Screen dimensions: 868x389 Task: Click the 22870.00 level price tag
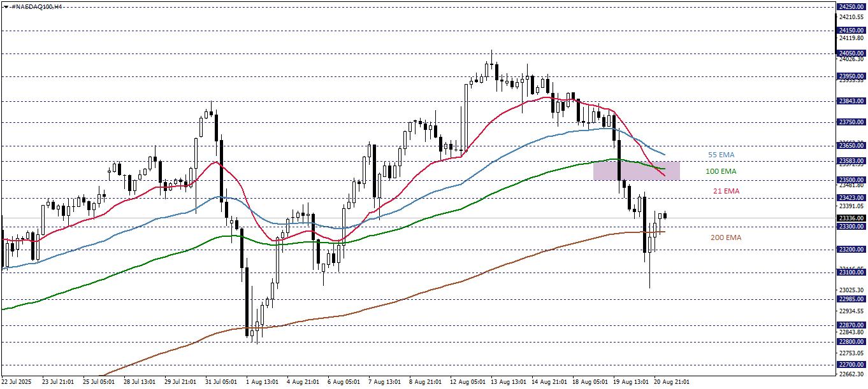pyautogui.click(x=851, y=325)
